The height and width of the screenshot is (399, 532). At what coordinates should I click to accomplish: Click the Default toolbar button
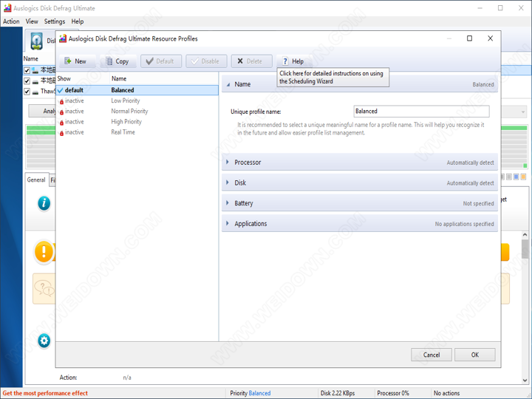(161, 61)
